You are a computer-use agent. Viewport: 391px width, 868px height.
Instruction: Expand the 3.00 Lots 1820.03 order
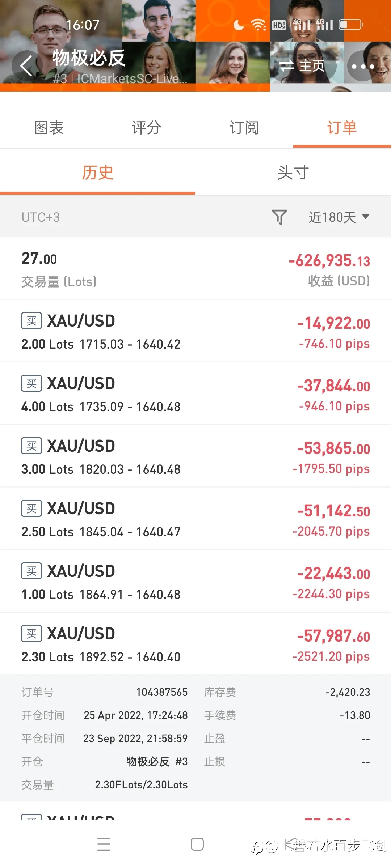[195, 456]
